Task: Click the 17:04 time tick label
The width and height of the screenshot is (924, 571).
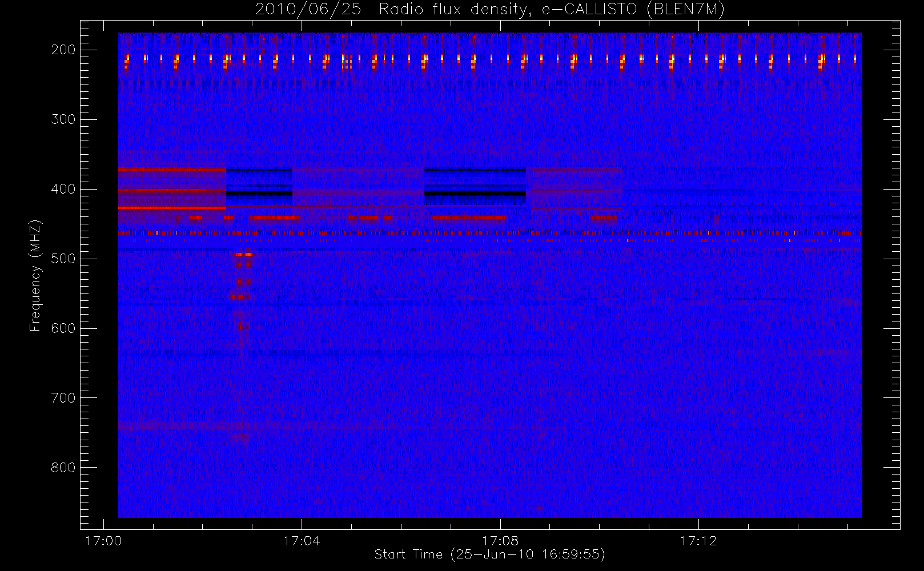Action: point(302,541)
